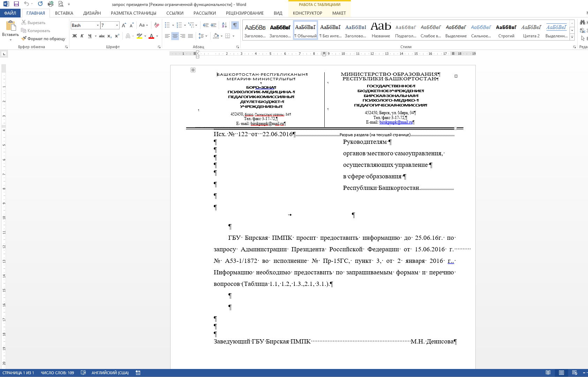The height and width of the screenshot is (377, 588).
Task: Save the document with the floppy disk icon
Action: tap(16, 4)
